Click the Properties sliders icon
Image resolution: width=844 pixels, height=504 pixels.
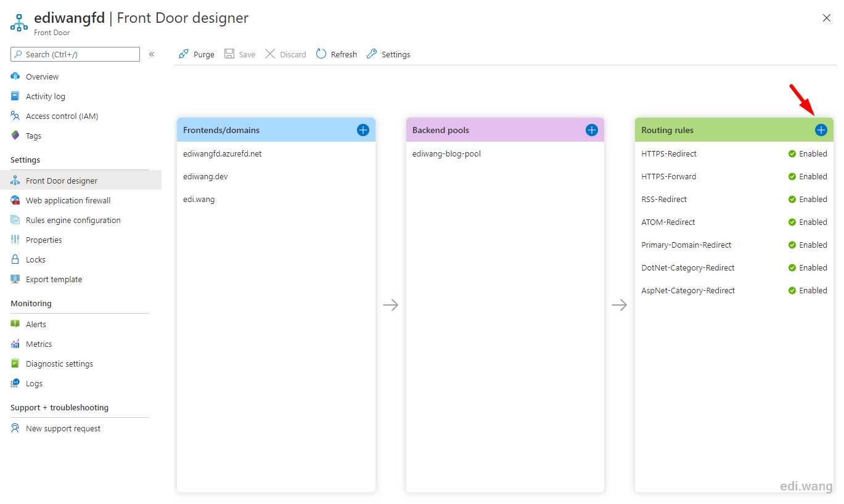15,240
